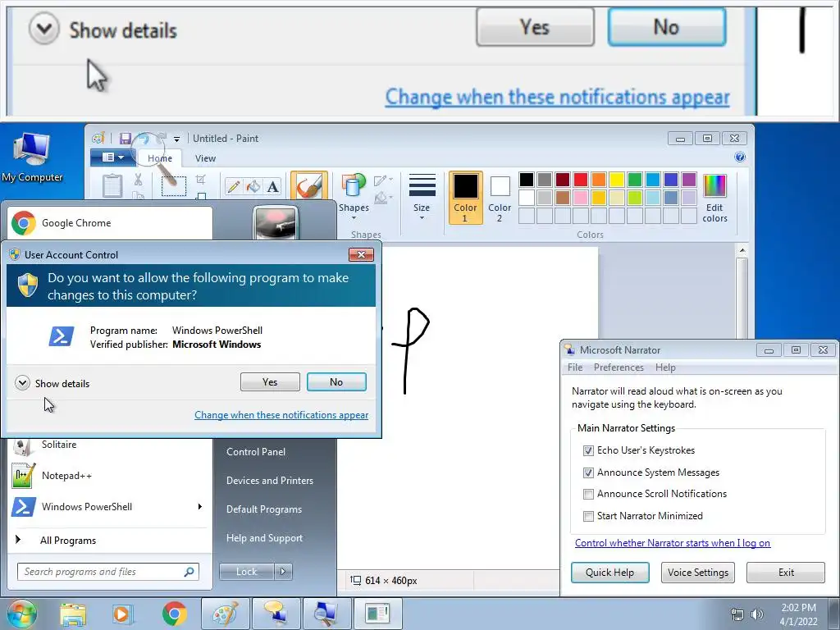Click the Cut scissors icon in Paint
Viewport: 840px width, 630px height.
pos(138,180)
